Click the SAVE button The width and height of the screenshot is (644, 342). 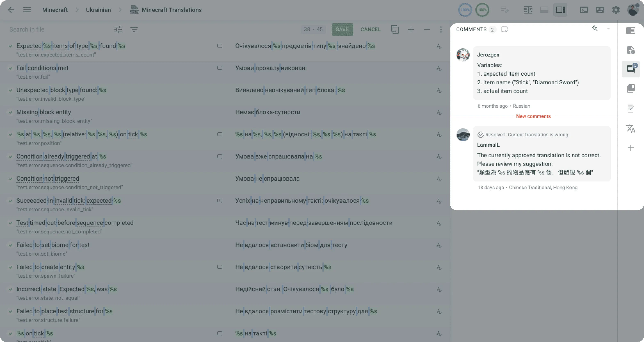pyautogui.click(x=342, y=29)
